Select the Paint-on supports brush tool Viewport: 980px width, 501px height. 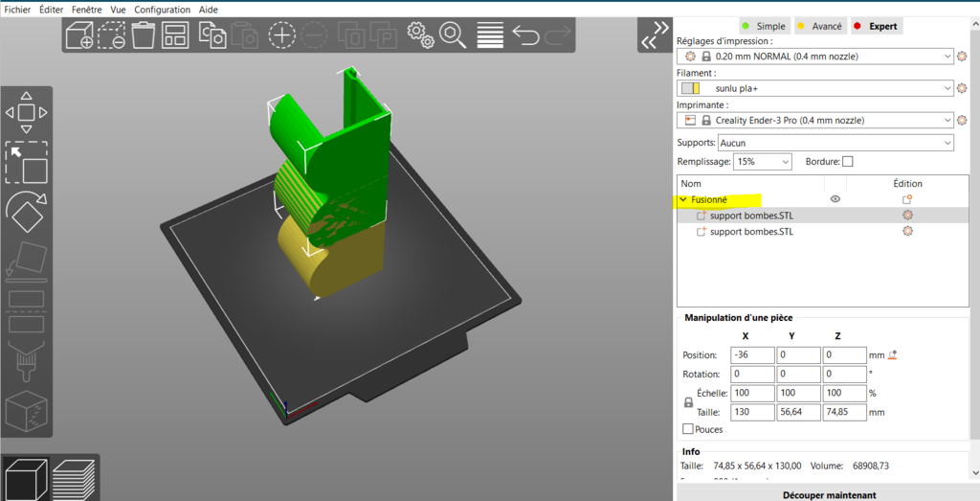pos(26,361)
